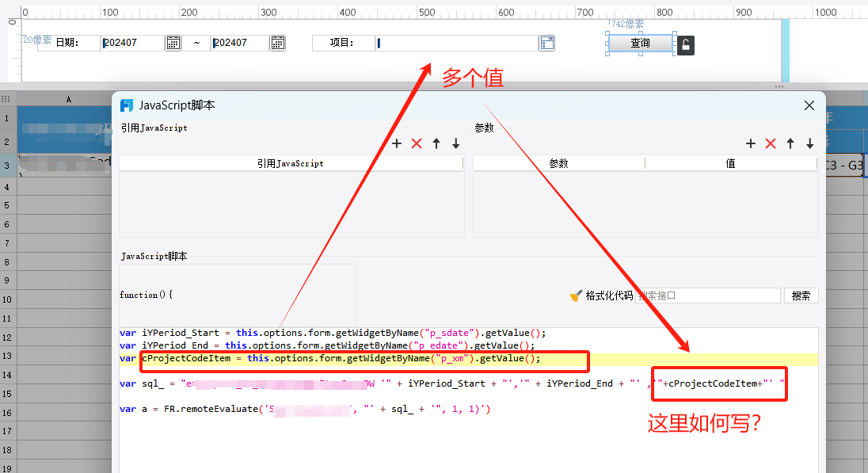
Task: Click the start date field 202407
Action: pyautogui.click(x=133, y=43)
